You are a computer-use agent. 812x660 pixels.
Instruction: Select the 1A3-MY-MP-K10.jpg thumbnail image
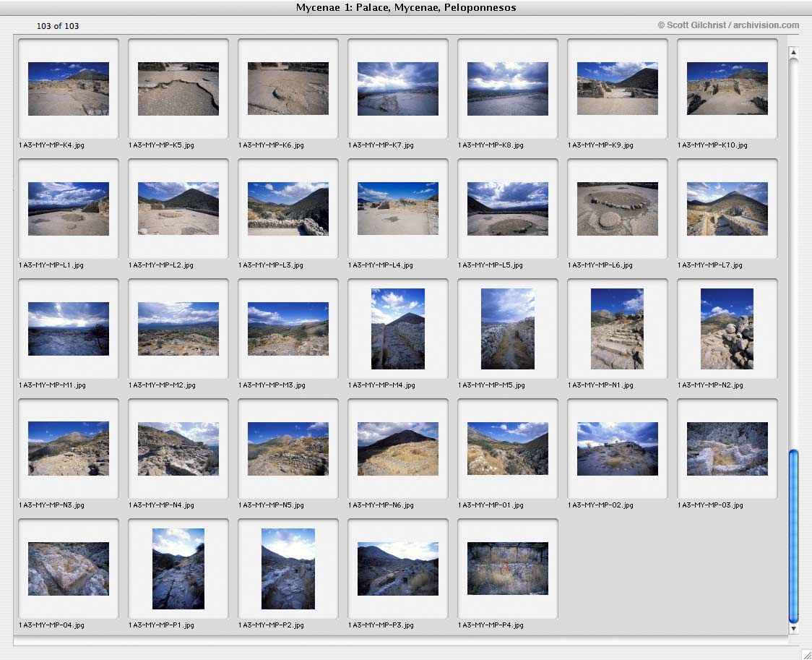[x=727, y=89]
